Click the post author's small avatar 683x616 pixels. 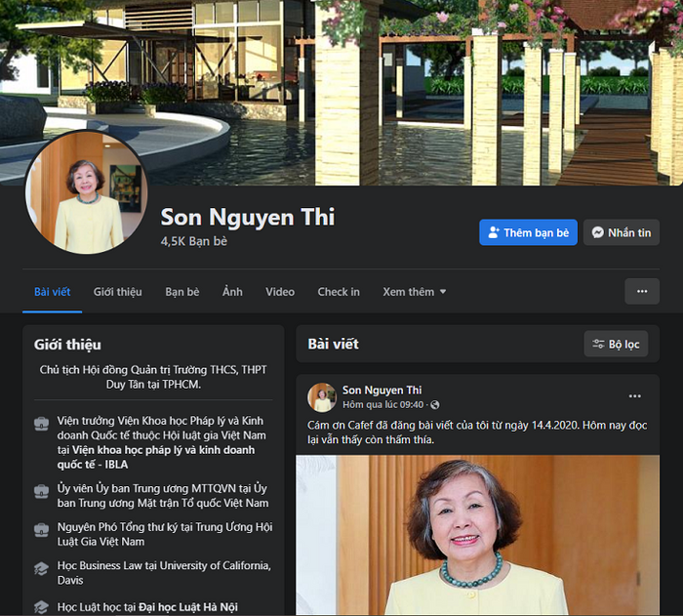tap(322, 397)
